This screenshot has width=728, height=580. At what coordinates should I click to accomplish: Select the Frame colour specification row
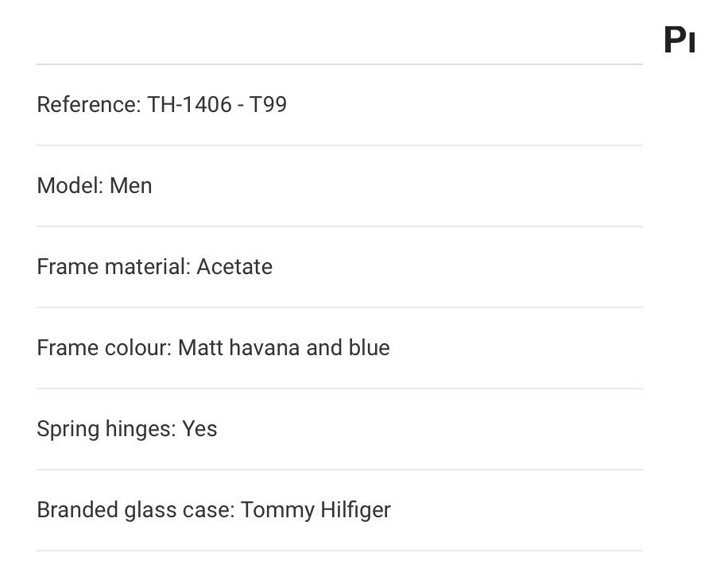pos(339,348)
